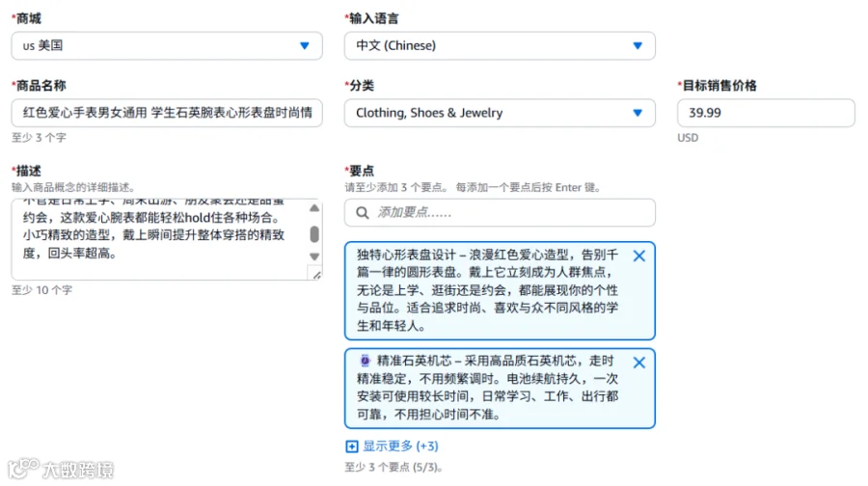
Task: Remove the 独特心形表盘设计 bullet point
Action: (x=638, y=256)
